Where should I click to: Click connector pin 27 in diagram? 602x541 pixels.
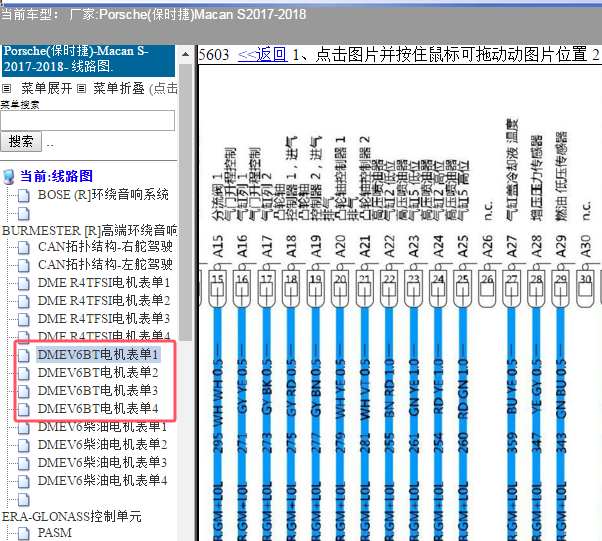[x=511, y=288]
